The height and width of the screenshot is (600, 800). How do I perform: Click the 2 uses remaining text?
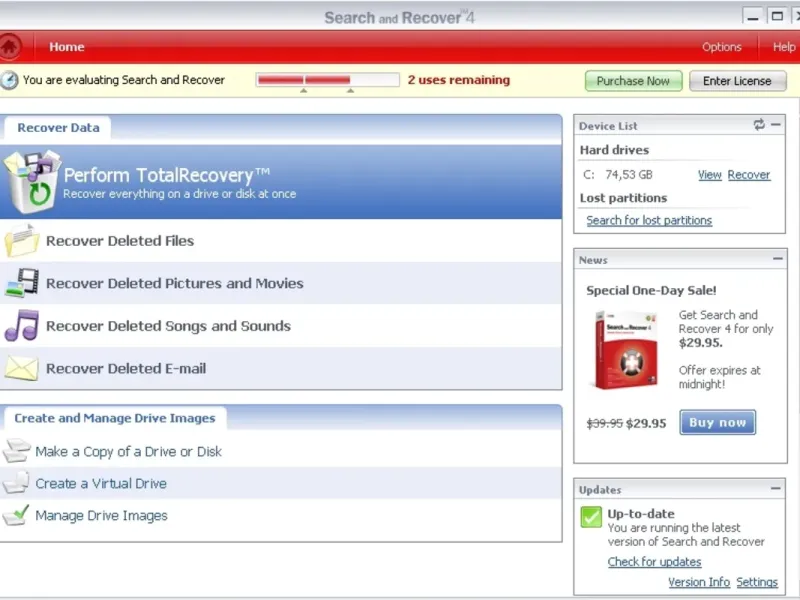point(459,80)
